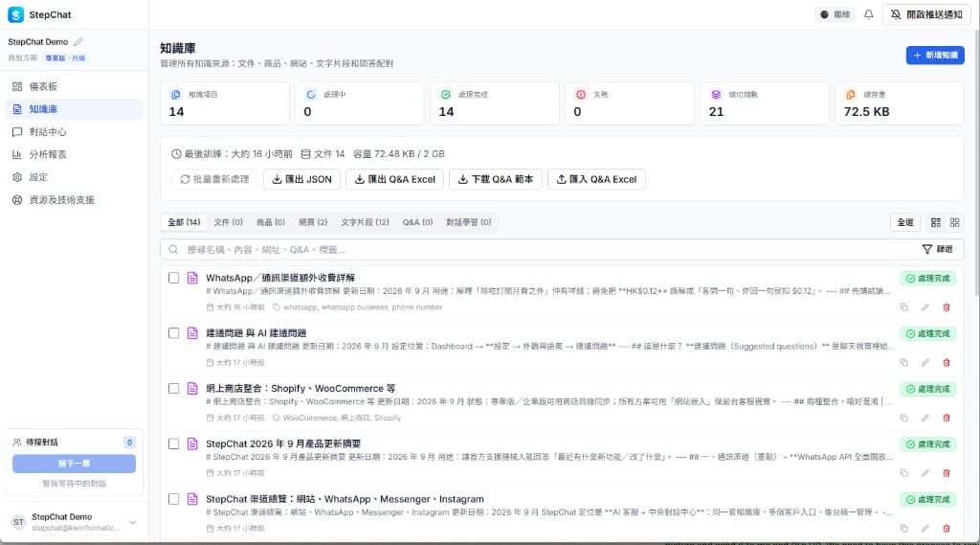Viewport: 980px width, 545px height.
Task: Edit the WhatsApp 通訊渠道額外收費詳解 item
Action: coord(925,307)
